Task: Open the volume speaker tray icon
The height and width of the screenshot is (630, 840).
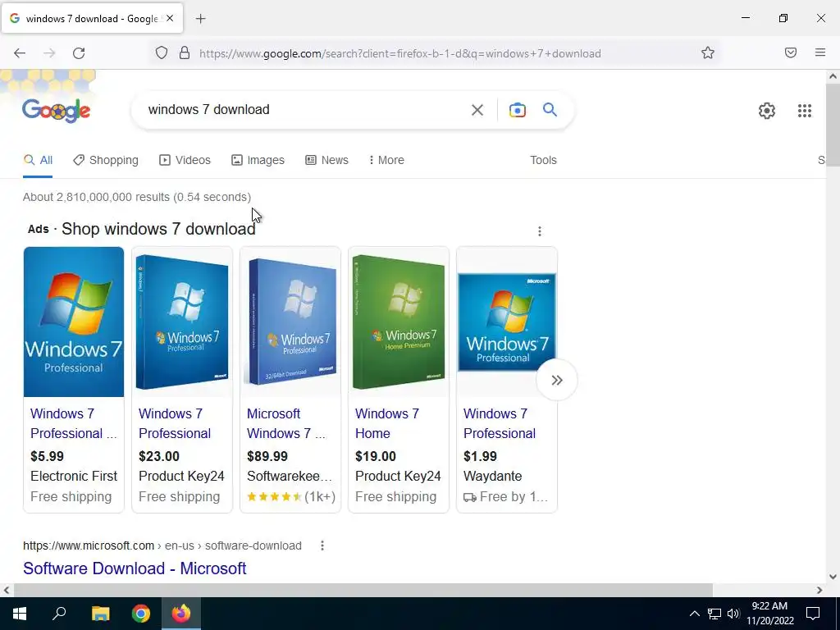Action: click(x=733, y=614)
